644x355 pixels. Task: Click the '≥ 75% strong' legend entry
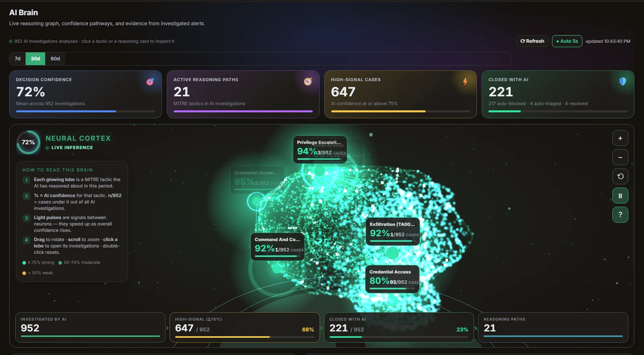tap(38, 262)
